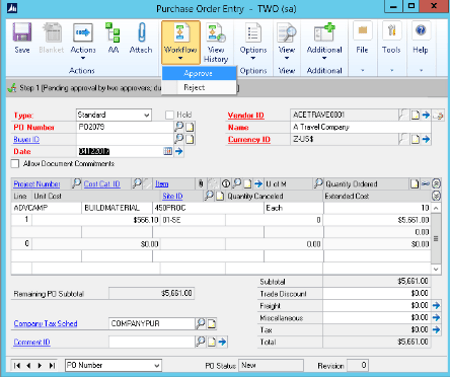Open the Item column link
The image size is (450, 377).
[162, 184]
